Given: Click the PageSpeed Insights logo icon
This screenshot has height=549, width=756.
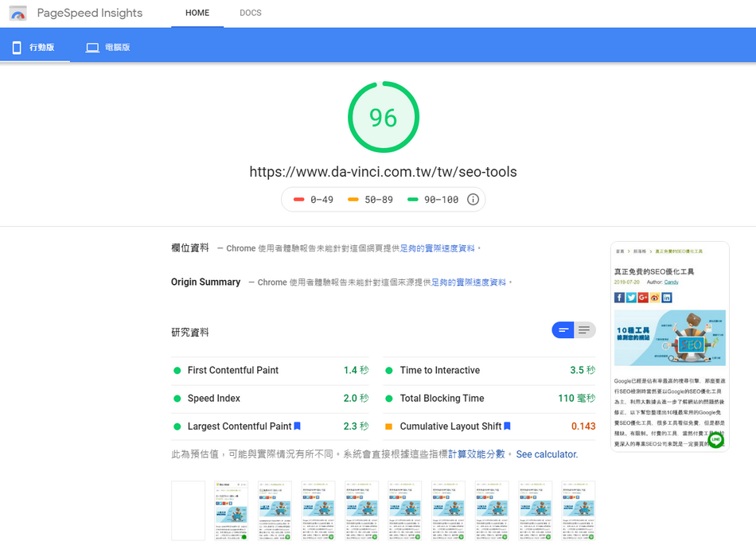Looking at the screenshot, I should (x=18, y=14).
